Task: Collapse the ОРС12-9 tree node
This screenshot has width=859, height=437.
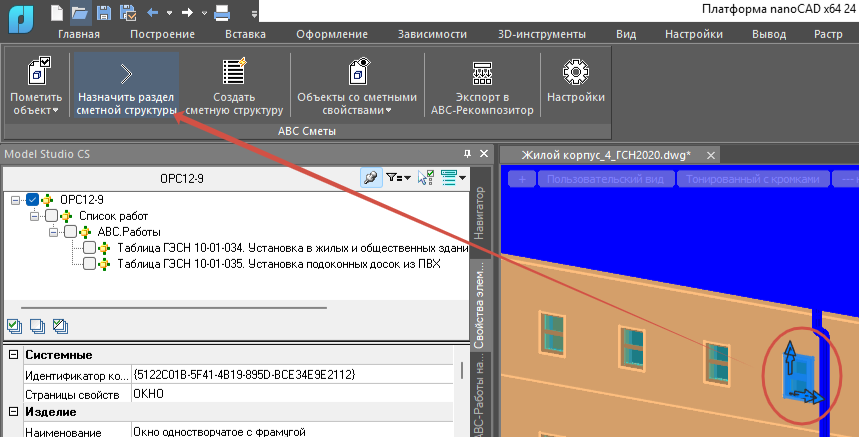Action: click(15, 200)
